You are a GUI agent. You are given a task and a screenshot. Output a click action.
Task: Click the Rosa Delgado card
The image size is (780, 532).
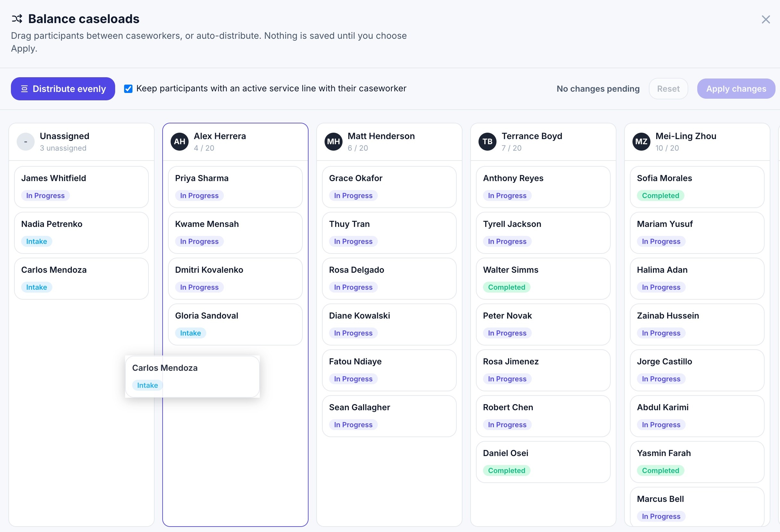click(389, 278)
